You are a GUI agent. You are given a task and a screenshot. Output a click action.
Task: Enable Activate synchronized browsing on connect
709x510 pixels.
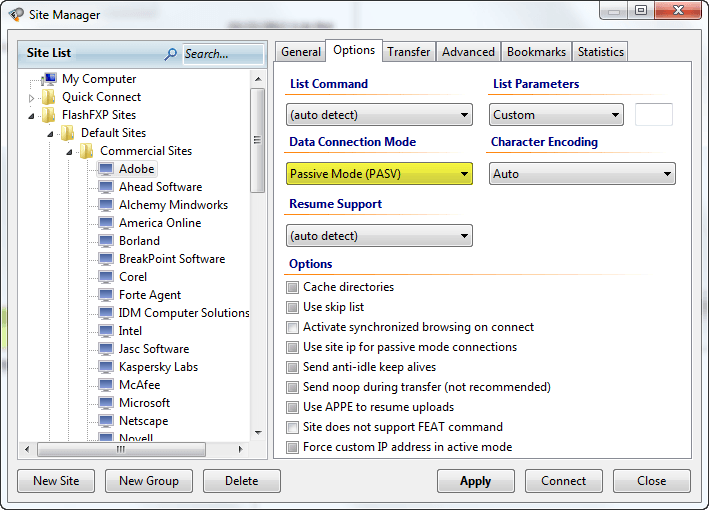(x=293, y=327)
